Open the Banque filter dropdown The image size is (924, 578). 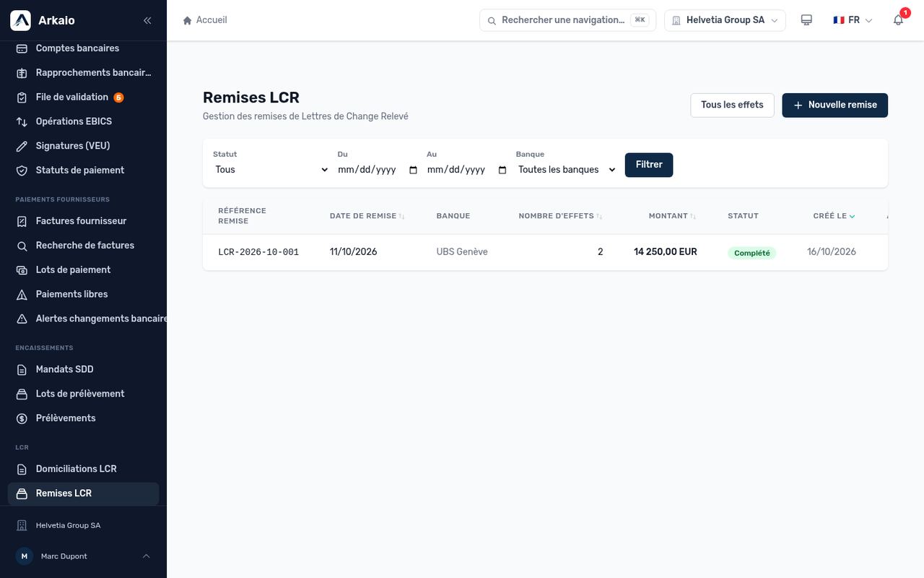click(567, 170)
